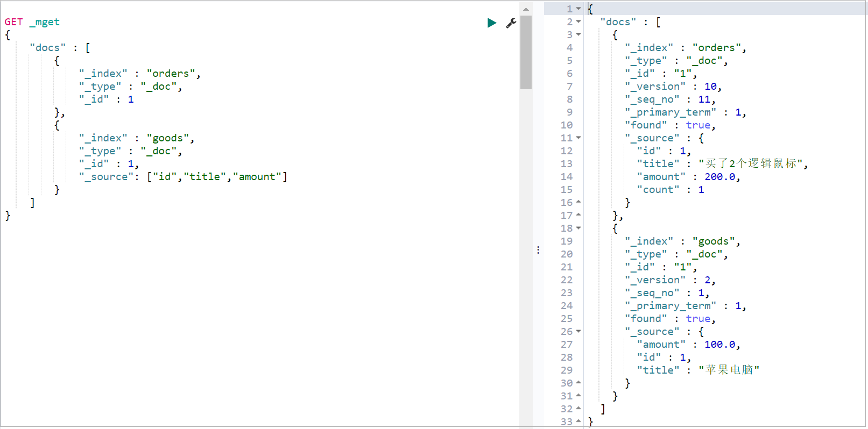Viewport: 868px width, 429px height.
Task: Click "count" : 1 in the response
Action: tap(671, 190)
